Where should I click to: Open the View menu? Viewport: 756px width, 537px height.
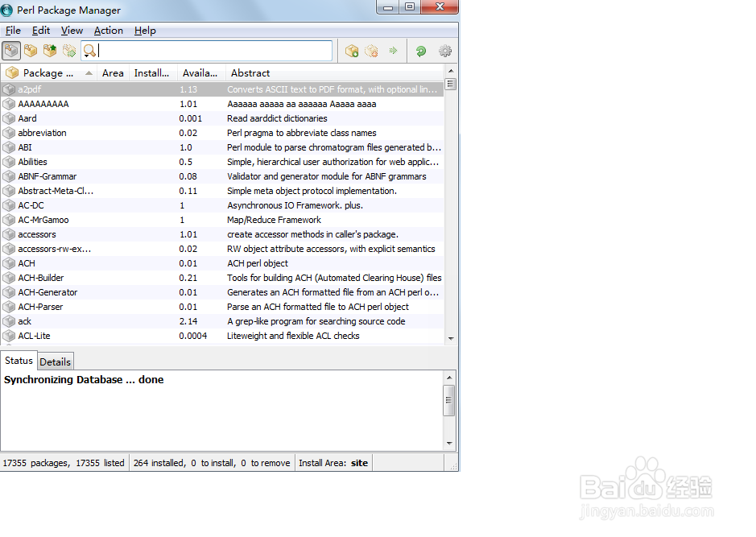[72, 31]
